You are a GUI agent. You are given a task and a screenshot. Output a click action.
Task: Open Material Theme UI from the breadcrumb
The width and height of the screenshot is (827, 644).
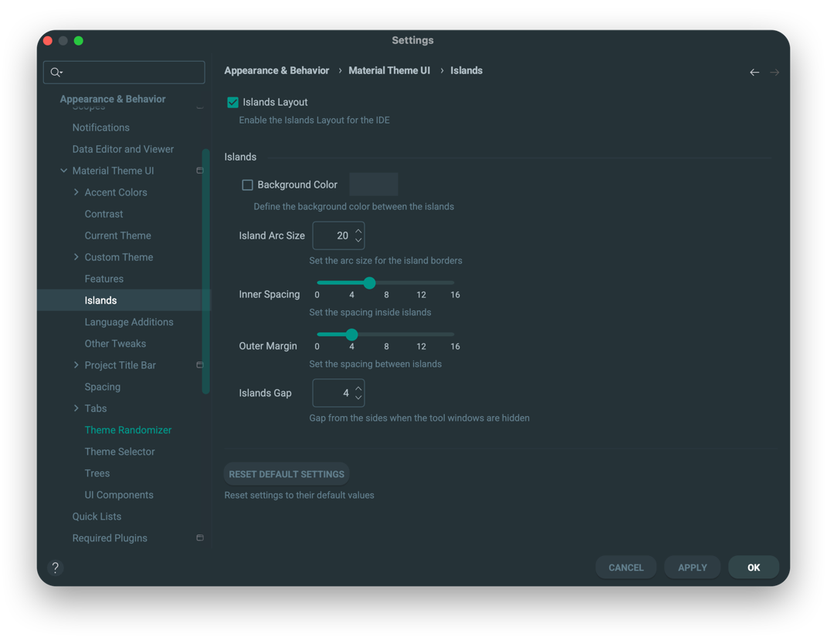389,70
